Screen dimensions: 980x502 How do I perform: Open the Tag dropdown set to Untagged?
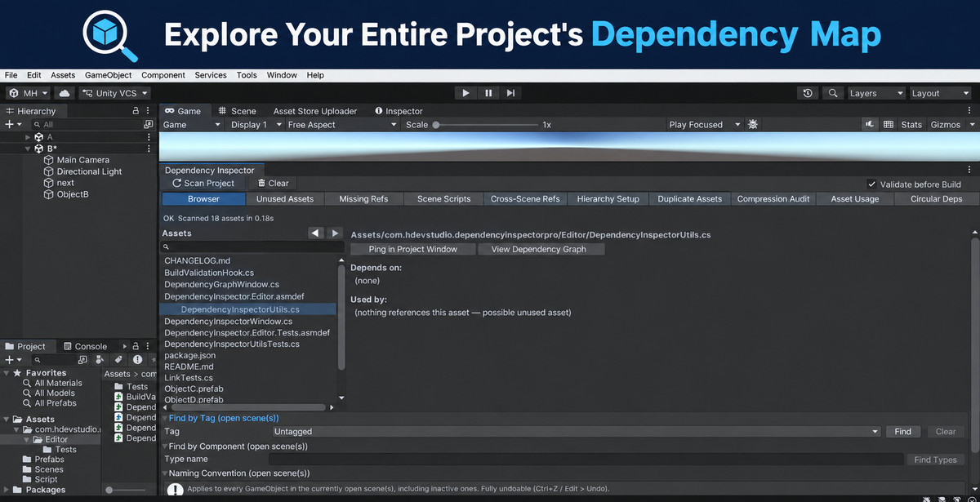click(577, 431)
